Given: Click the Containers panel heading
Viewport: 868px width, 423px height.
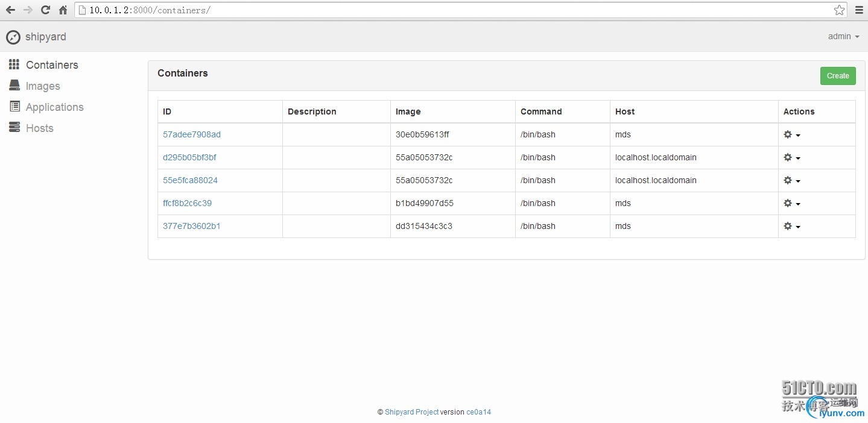Looking at the screenshot, I should tap(183, 73).
